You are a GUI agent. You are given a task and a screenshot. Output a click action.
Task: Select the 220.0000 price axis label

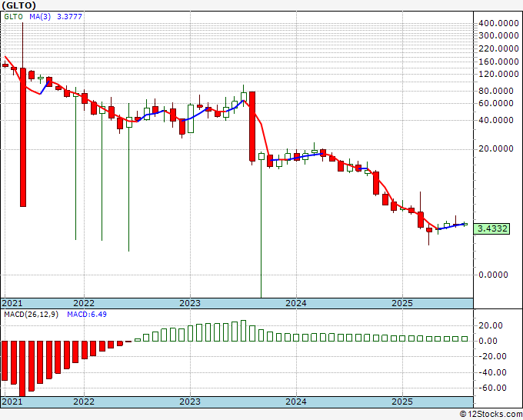(x=498, y=49)
